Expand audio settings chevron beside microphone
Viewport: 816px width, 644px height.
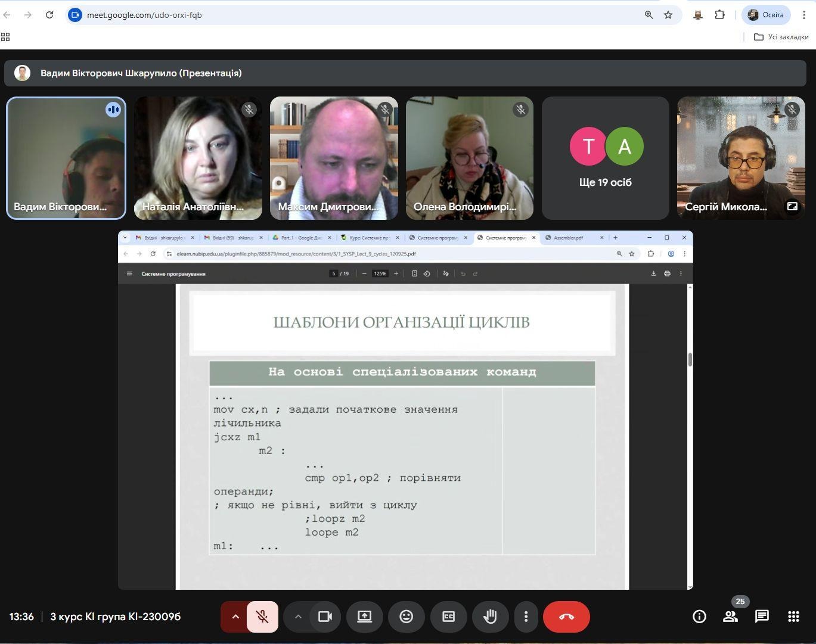pos(235,617)
